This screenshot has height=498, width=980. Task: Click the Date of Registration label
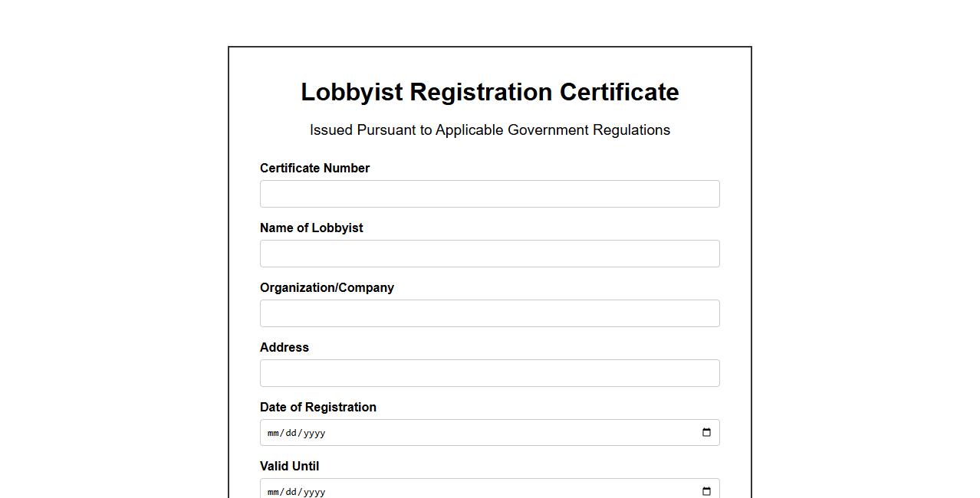(318, 407)
